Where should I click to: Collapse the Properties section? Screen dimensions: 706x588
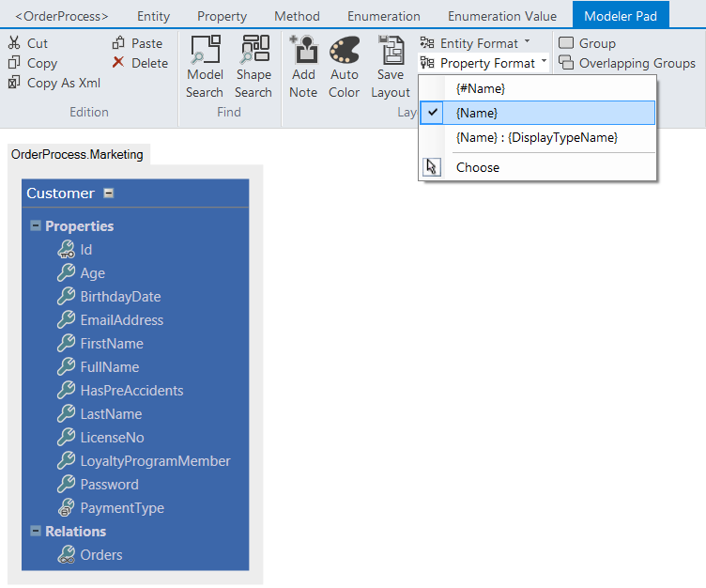click(36, 226)
